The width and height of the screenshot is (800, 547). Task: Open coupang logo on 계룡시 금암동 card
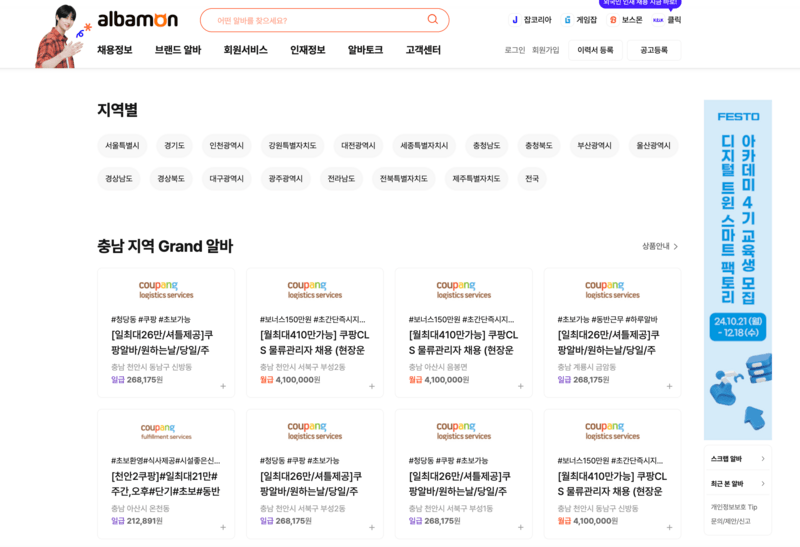click(612, 289)
